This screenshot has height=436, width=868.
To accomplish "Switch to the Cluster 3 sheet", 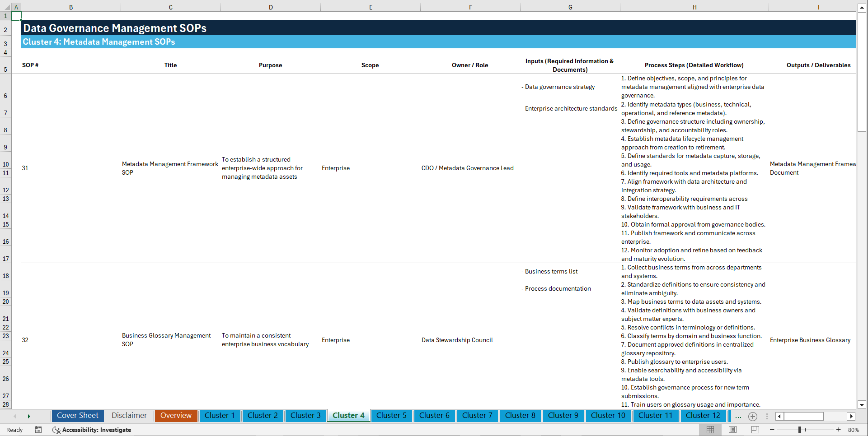I will click(x=305, y=416).
